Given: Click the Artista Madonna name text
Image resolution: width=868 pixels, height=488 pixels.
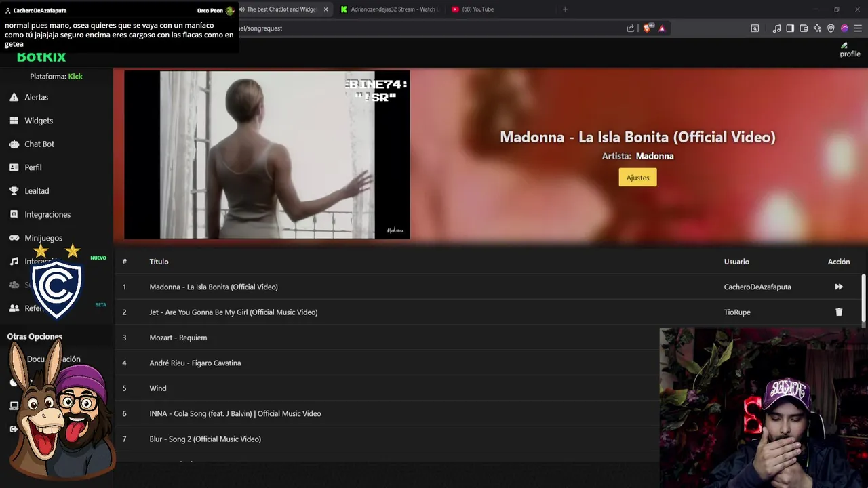Looking at the screenshot, I should [x=654, y=156].
